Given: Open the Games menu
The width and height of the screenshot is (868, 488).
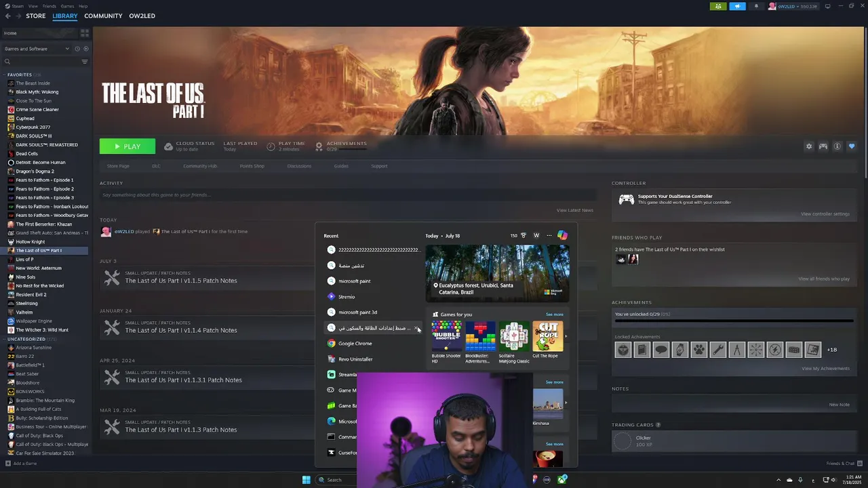Looking at the screenshot, I should point(67,6).
